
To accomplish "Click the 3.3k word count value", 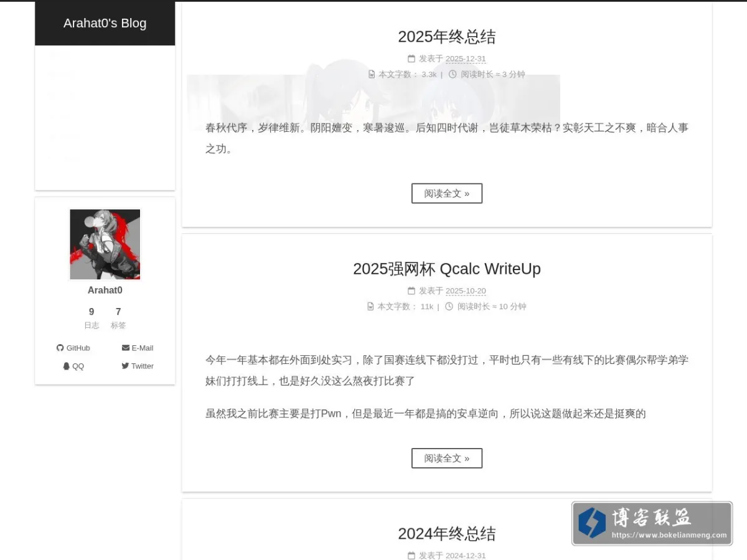I will click(429, 74).
